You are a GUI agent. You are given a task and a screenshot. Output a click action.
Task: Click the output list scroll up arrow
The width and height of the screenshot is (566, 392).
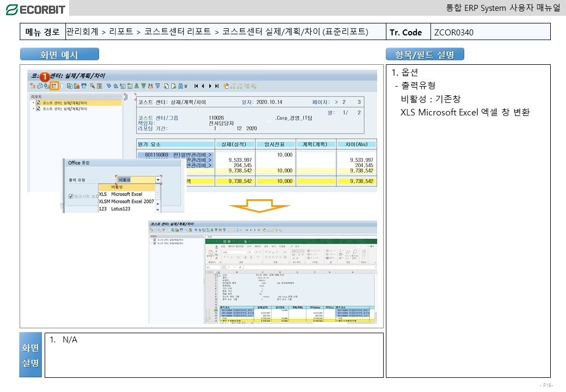(157, 204)
